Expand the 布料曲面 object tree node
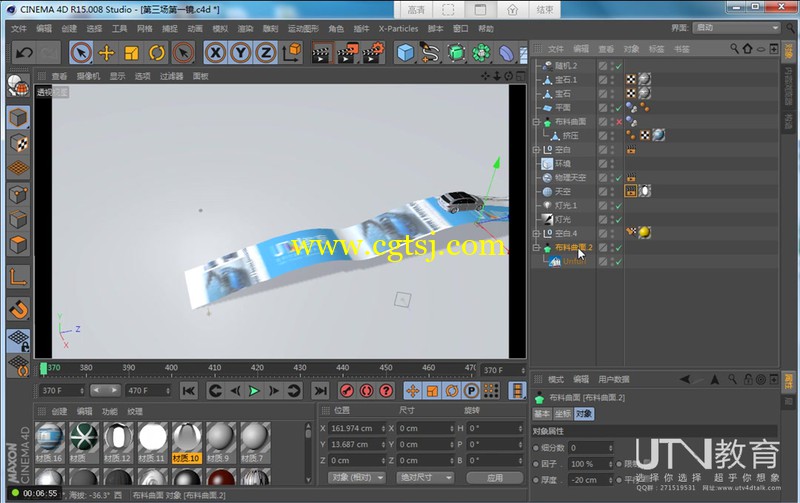This screenshot has height=503, width=800. (536, 122)
